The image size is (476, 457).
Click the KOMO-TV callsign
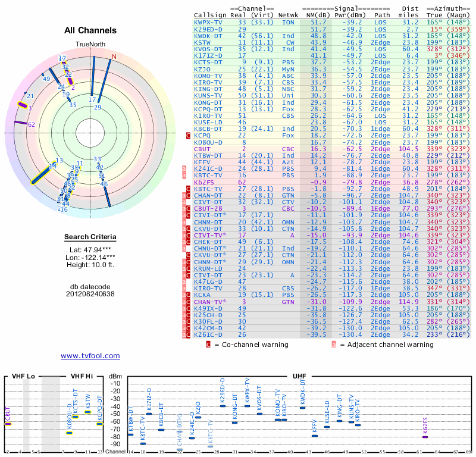(x=208, y=76)
